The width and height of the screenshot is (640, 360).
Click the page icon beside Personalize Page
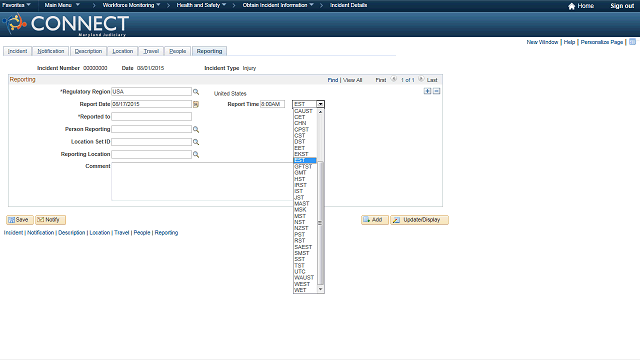(632, 42)
